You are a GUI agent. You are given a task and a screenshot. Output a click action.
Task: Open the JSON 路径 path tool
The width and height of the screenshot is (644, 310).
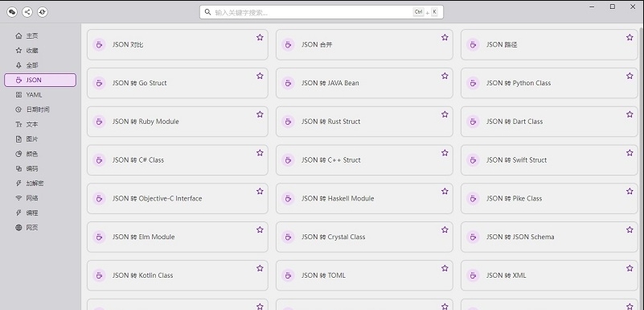point(549,44)
